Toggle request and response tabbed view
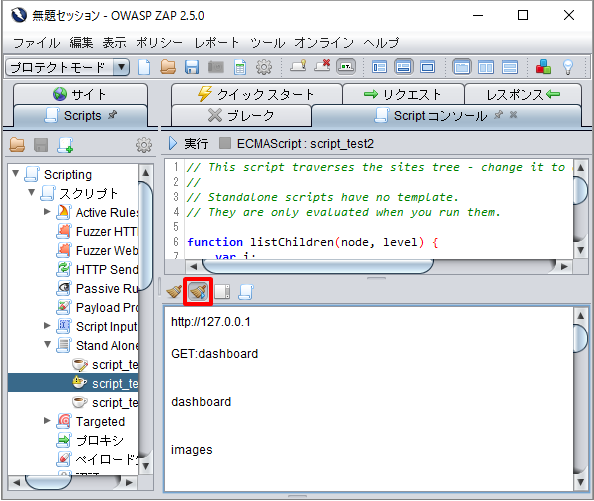 tap(462, 67)
